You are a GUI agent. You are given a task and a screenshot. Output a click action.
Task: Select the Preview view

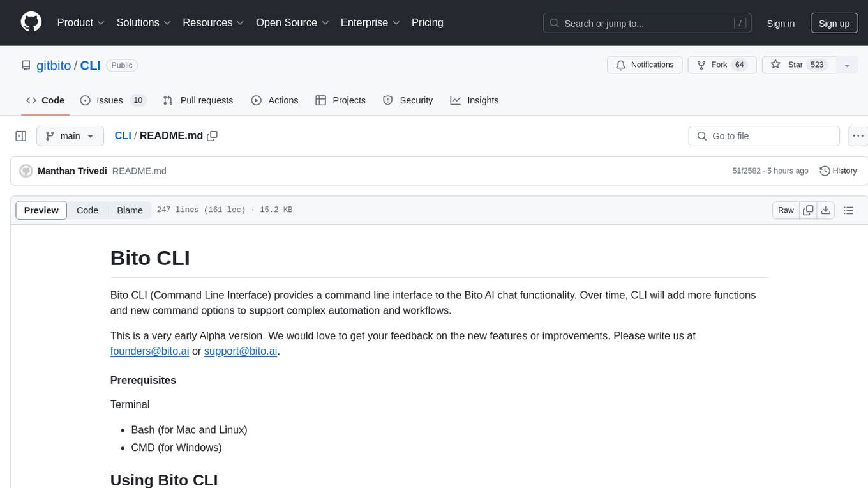(41, 210)
